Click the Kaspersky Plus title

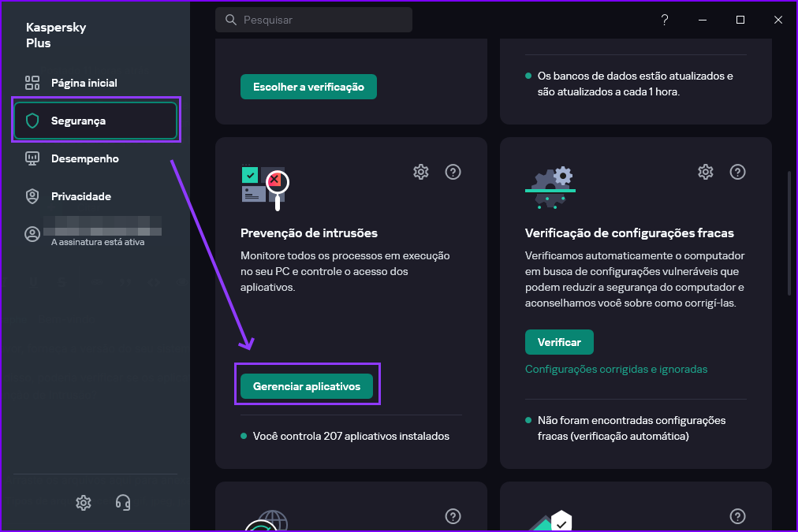(56, 35)
